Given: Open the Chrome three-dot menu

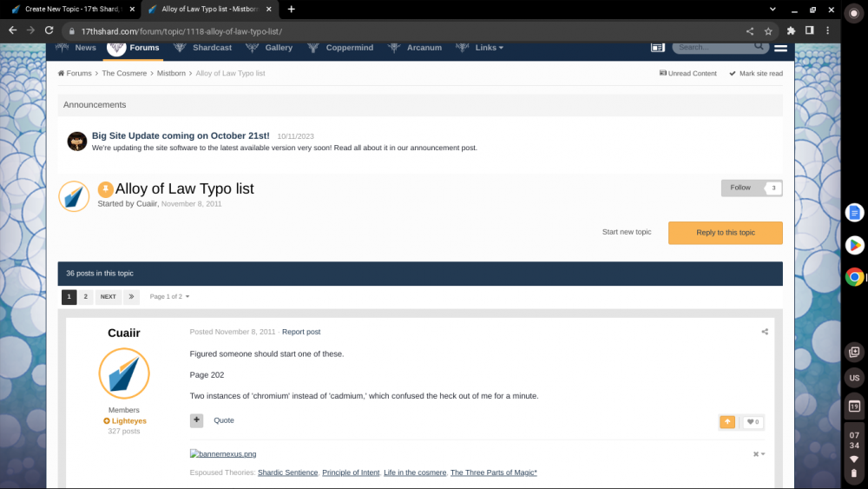Looking at the screenshot, I should (827, 30).
